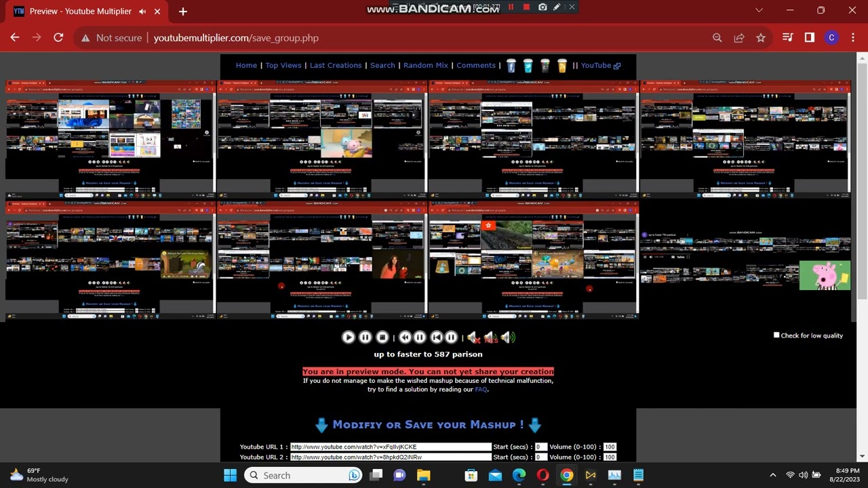The image size is (868, 488).
Task: Pause Bandicam recording
Action: click(x=511, y=7)
